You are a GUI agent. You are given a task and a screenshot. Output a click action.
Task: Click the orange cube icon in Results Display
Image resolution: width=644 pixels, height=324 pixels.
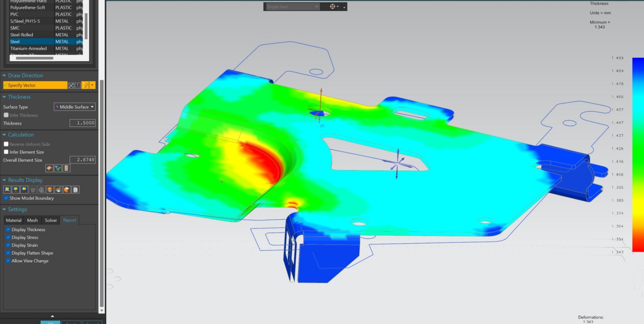pyautogui.click(x=67, y=190)
